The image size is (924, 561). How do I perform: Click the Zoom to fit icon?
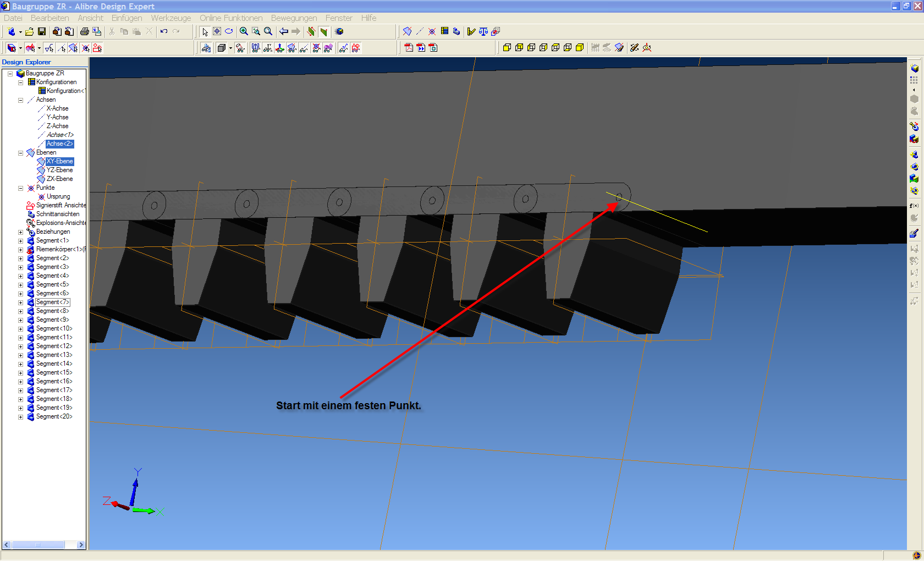pos(268,31)
